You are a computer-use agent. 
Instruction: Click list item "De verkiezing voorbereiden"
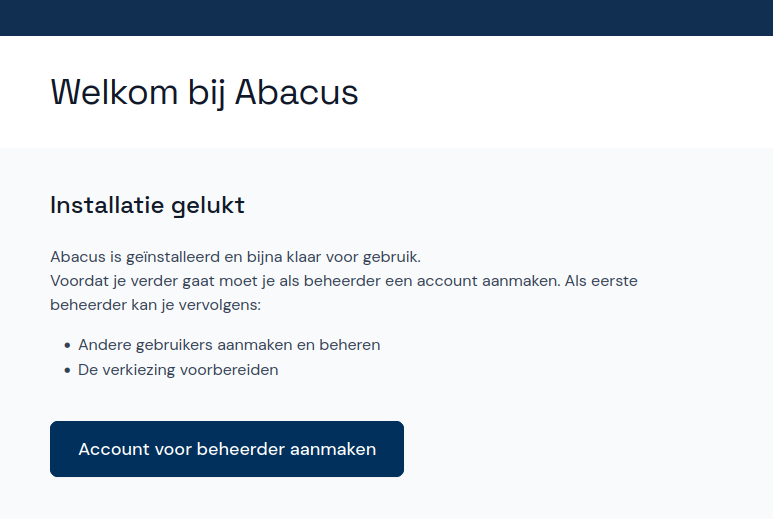point(178,370)
